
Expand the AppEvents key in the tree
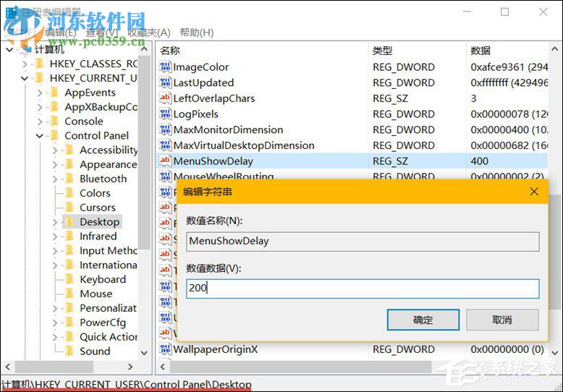[x=39, y=93]
